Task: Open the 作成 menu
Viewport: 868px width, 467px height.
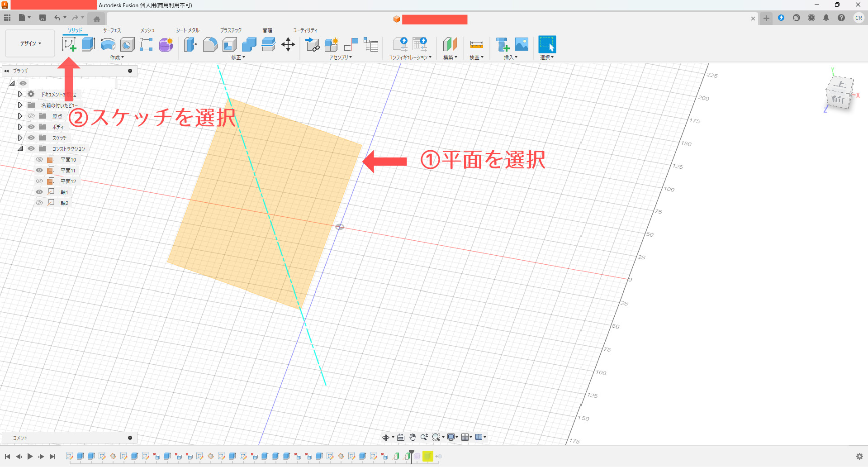Action: point(117,57)
